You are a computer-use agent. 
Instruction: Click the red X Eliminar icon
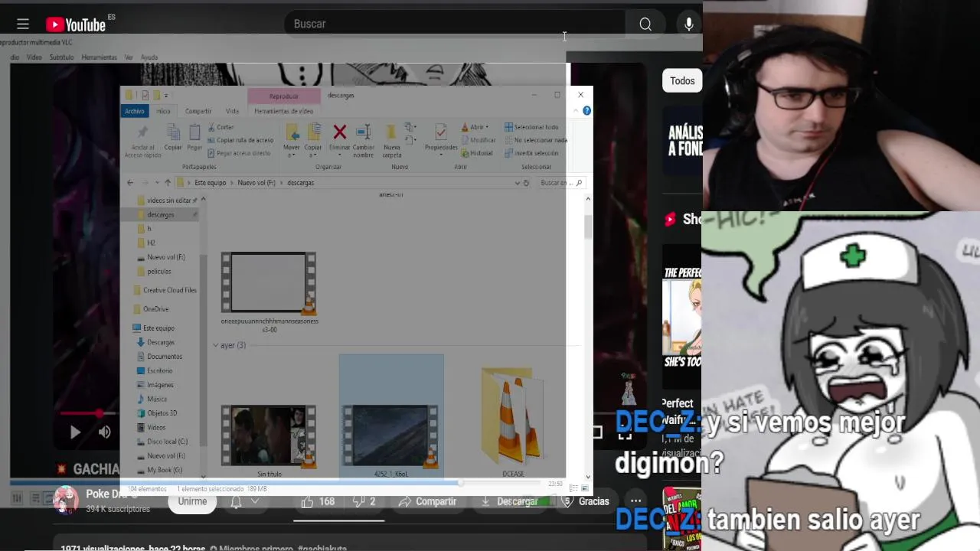340,132
